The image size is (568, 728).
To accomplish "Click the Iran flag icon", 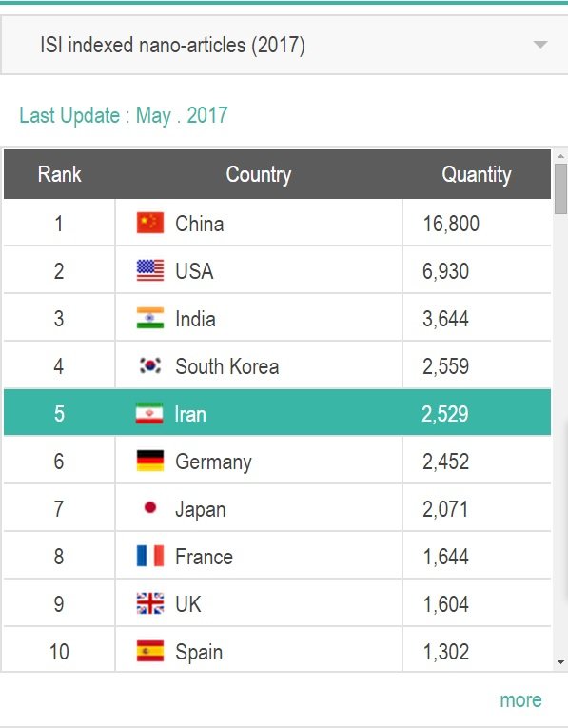I will point(149,413).
